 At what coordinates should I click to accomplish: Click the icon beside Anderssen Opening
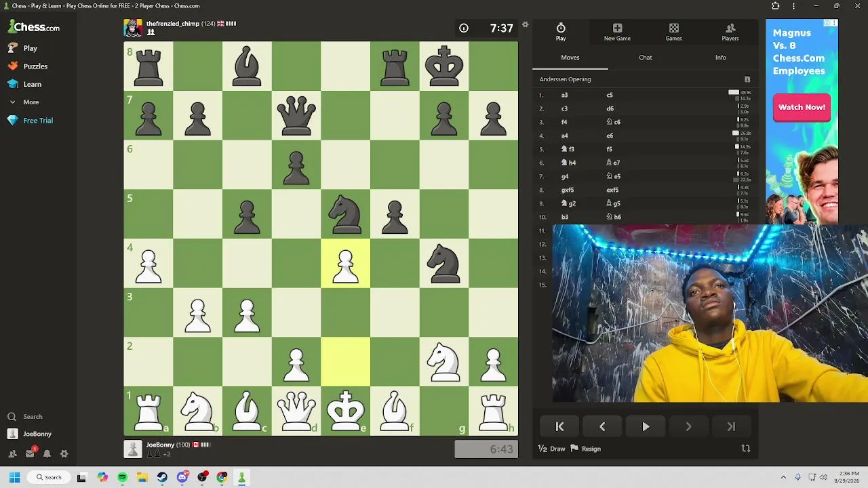click(747, 79)
